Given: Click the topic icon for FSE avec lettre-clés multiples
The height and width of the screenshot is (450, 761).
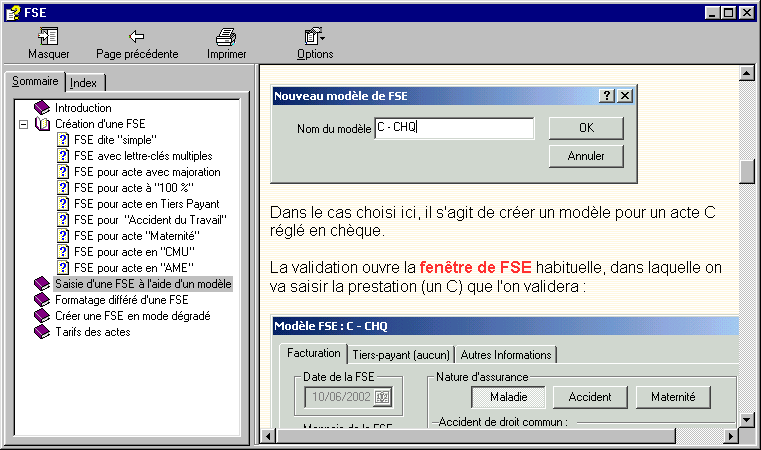Looking at the screenshot, I should tap(63, 156).
